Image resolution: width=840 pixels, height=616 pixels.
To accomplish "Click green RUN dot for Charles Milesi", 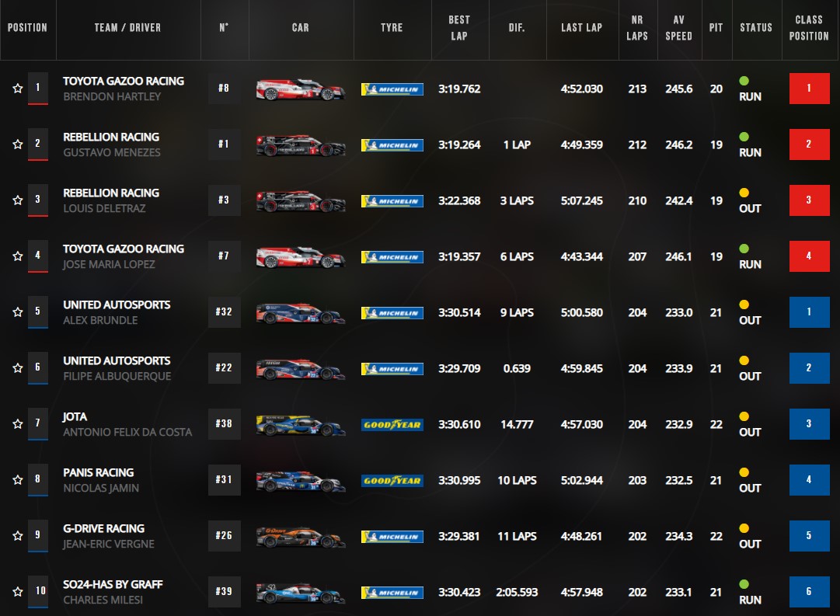I will coord(744,584).
